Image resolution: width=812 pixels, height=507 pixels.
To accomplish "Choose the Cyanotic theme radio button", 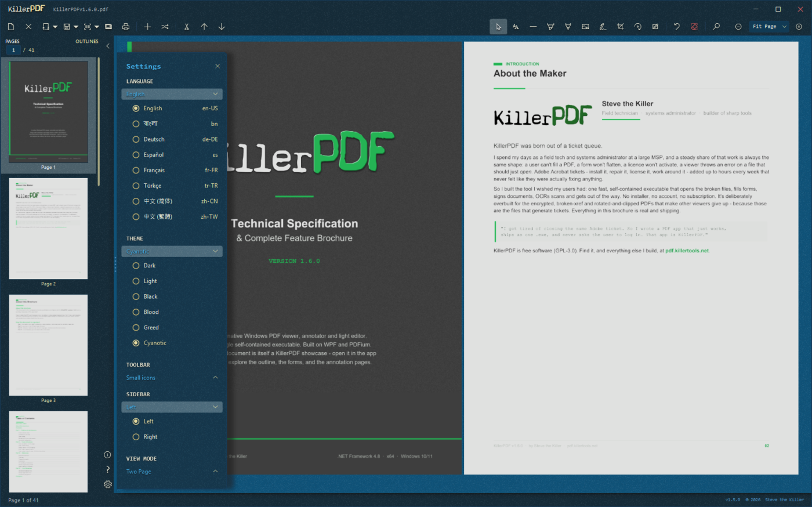I will [x=136, y=343].
